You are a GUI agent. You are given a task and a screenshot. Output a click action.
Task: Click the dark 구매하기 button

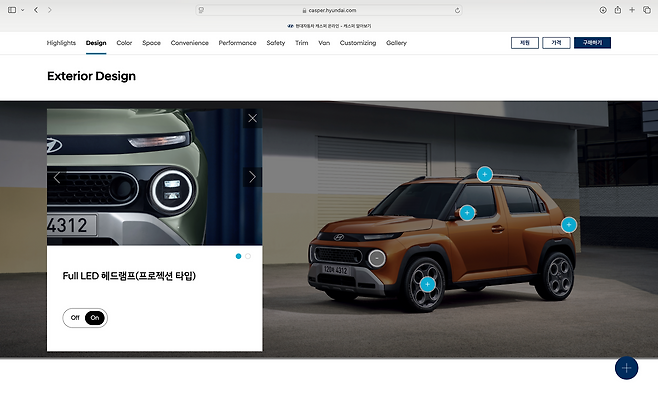click(592, 43)
